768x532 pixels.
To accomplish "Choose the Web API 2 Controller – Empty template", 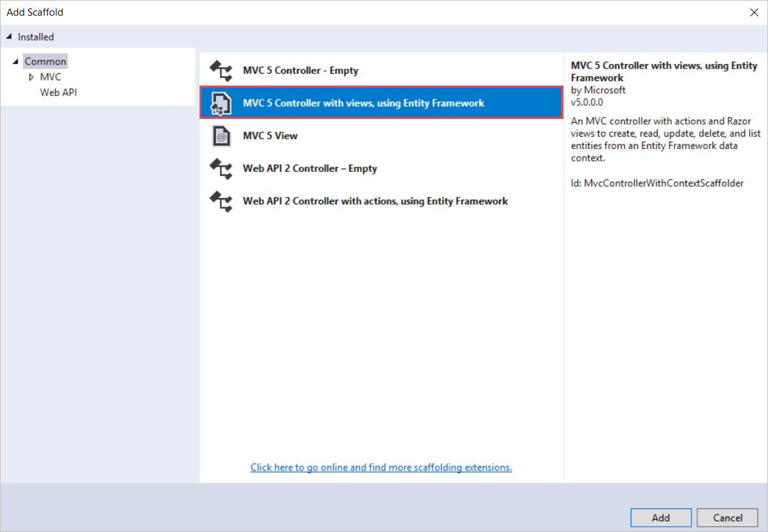I will [310, 168].
